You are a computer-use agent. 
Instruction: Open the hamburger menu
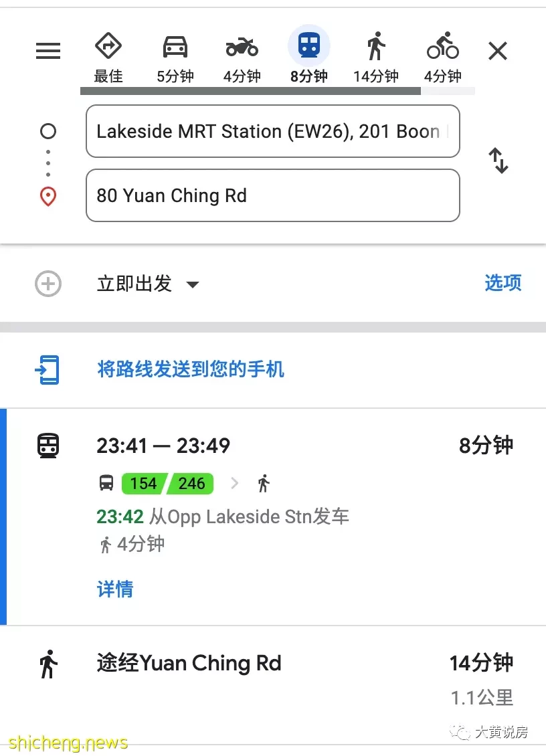48,51
